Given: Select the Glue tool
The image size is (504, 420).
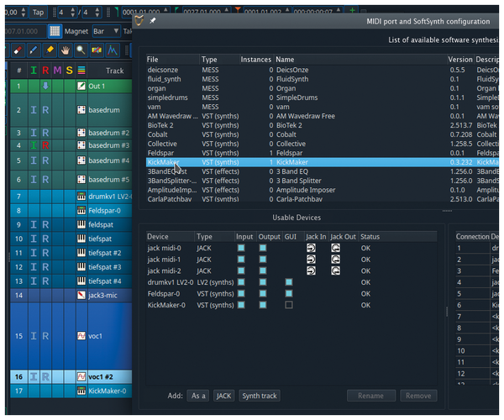Looking at the screenshot, I should click(x=50, y=50).
